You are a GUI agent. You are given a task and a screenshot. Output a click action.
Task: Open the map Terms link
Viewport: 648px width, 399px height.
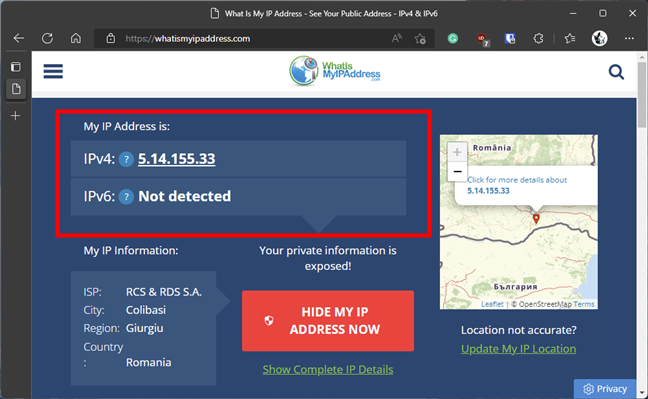click(584, 304)
